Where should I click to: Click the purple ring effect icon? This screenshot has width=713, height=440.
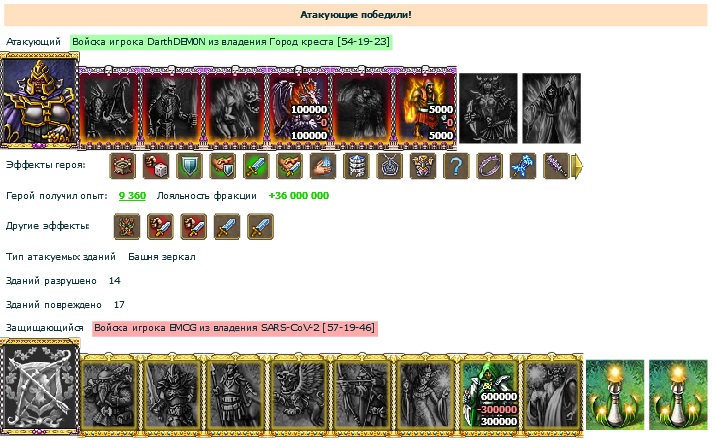(489, 165)
